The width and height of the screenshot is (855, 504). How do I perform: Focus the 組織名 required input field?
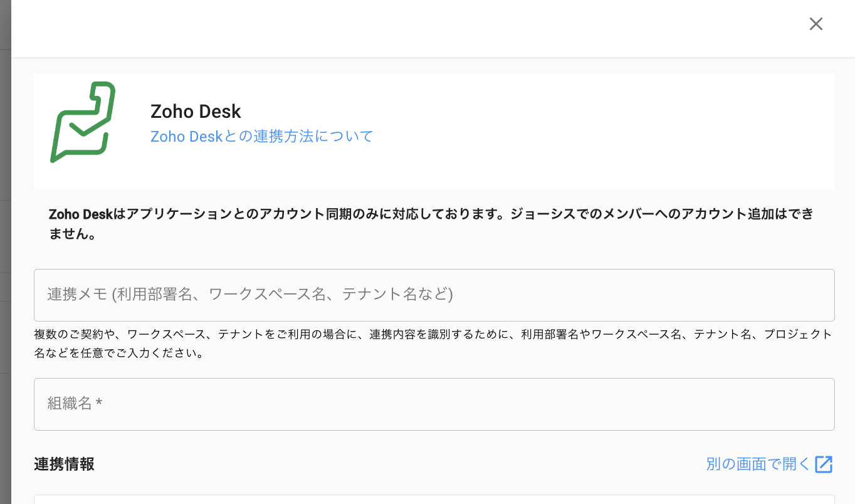pos(434,404)
